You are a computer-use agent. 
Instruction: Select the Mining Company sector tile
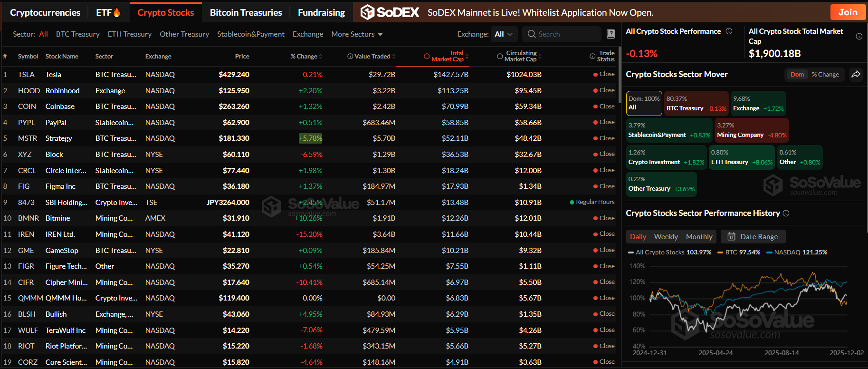[x=751, y=130]
